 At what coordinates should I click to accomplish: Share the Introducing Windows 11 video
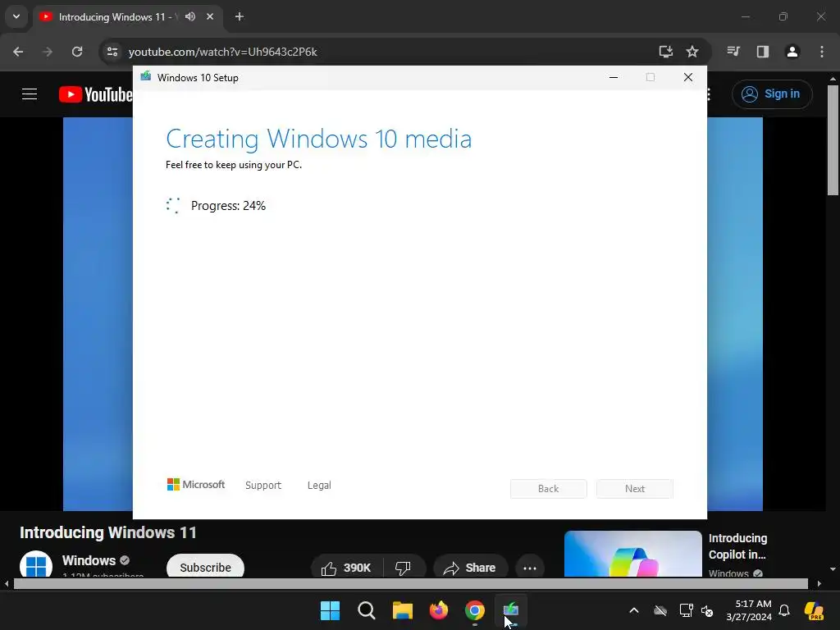click(470, 568)
